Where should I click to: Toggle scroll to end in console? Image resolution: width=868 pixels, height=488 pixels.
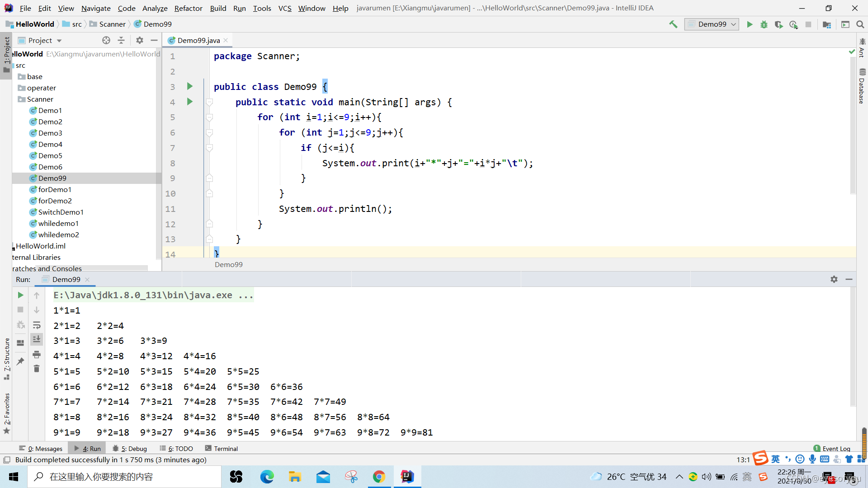(37, 339)
